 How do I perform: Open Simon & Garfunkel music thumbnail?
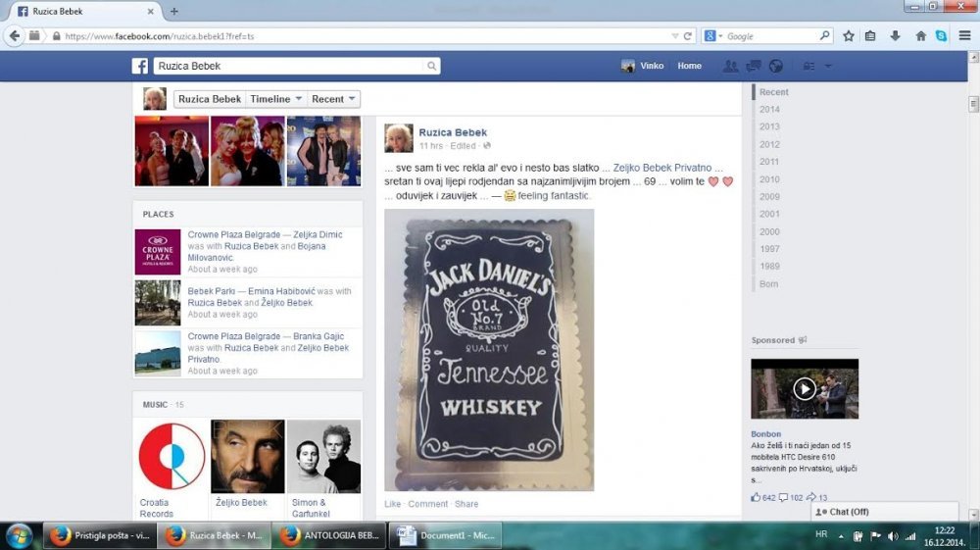click(x=323, y=456)
